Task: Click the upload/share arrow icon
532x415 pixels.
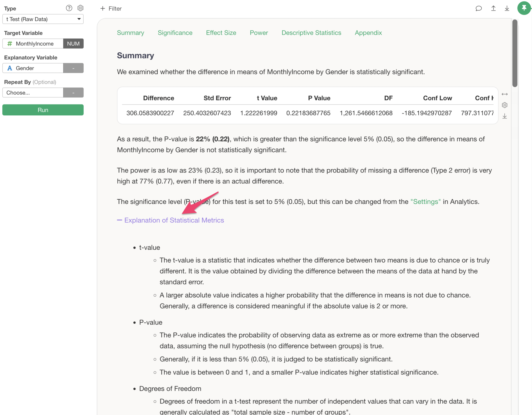Action: [x=493, y=9]
